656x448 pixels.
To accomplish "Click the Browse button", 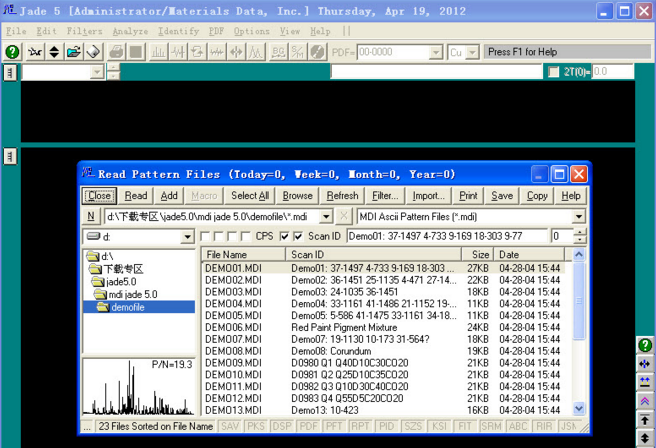I will coord(297,196).
